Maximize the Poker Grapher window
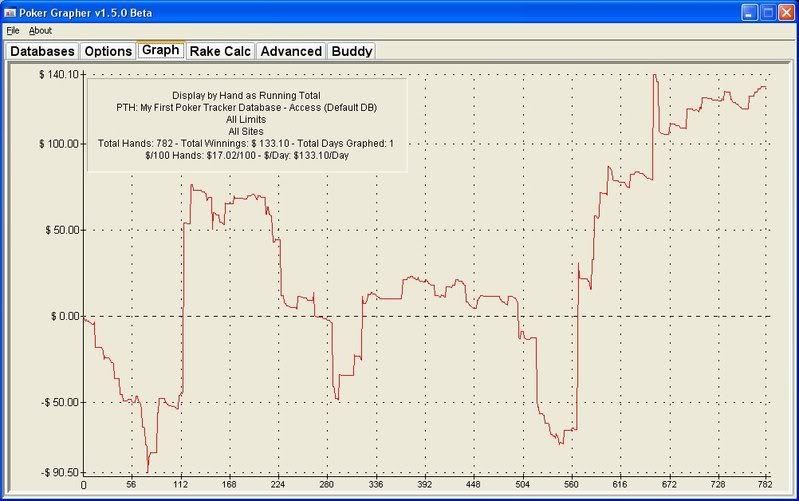799x501 pixels. [768, 12]
